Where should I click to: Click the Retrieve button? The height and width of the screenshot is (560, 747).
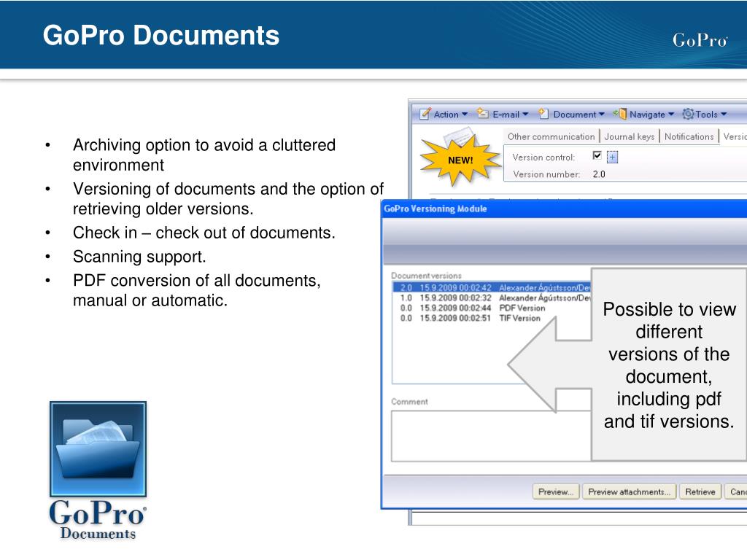point(700,492)
